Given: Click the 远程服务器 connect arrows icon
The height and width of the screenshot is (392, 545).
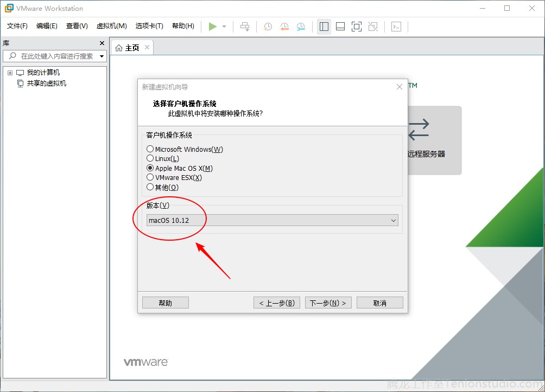Looking at the screenshot, I should tap(419, 130).
